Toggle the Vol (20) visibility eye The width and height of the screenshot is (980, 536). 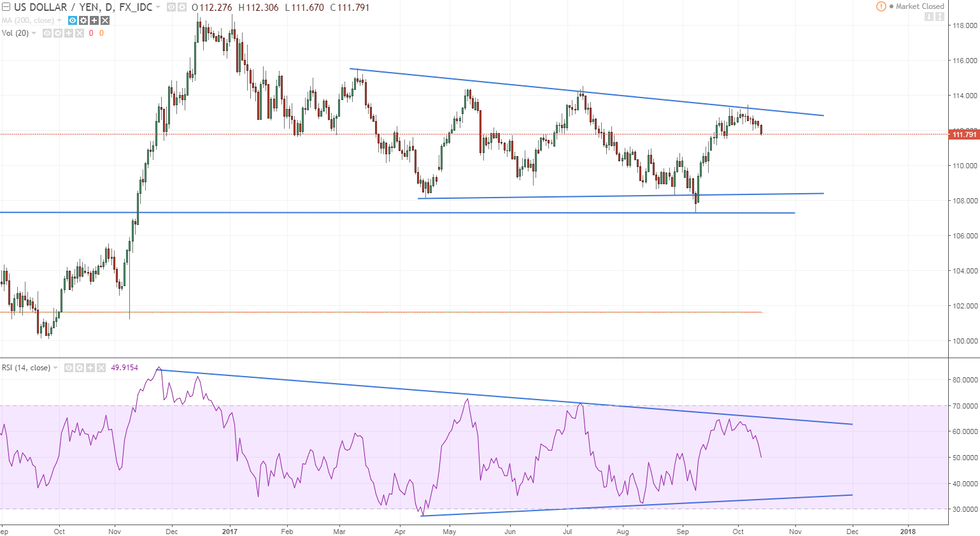pos(47,33)
